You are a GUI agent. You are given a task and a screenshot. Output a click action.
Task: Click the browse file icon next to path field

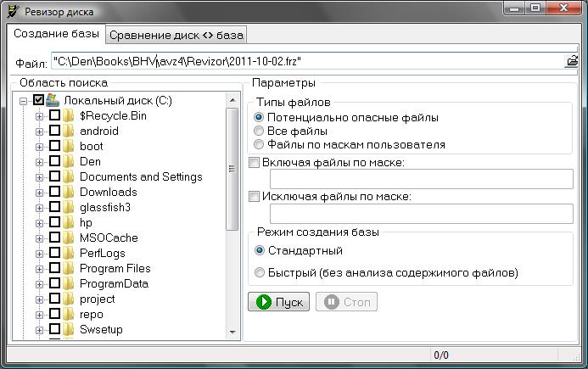pyautogui.click(x=573, y=61)
